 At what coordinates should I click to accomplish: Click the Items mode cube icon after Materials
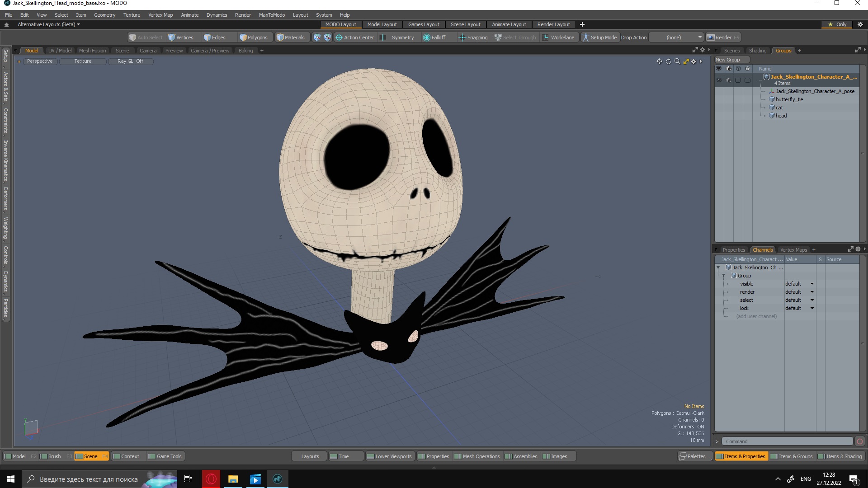pos(317,38)
